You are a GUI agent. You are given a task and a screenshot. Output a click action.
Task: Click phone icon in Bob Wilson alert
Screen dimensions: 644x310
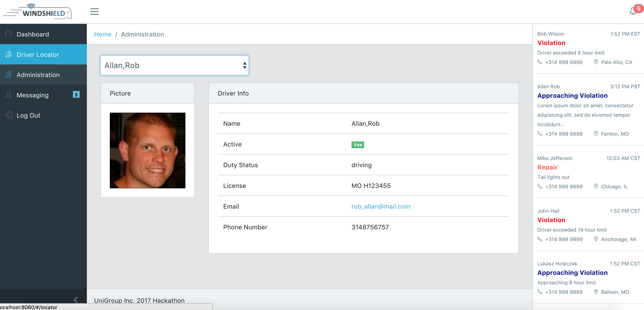(540, 62)
